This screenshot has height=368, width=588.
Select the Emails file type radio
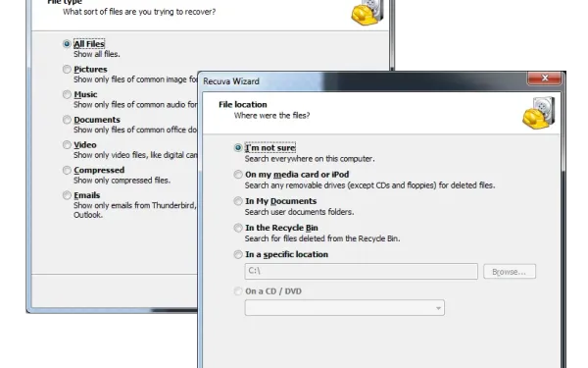coord(67,195)
